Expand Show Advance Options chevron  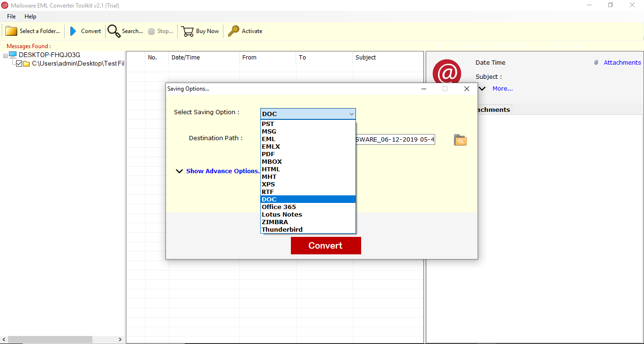click(179, 171)
